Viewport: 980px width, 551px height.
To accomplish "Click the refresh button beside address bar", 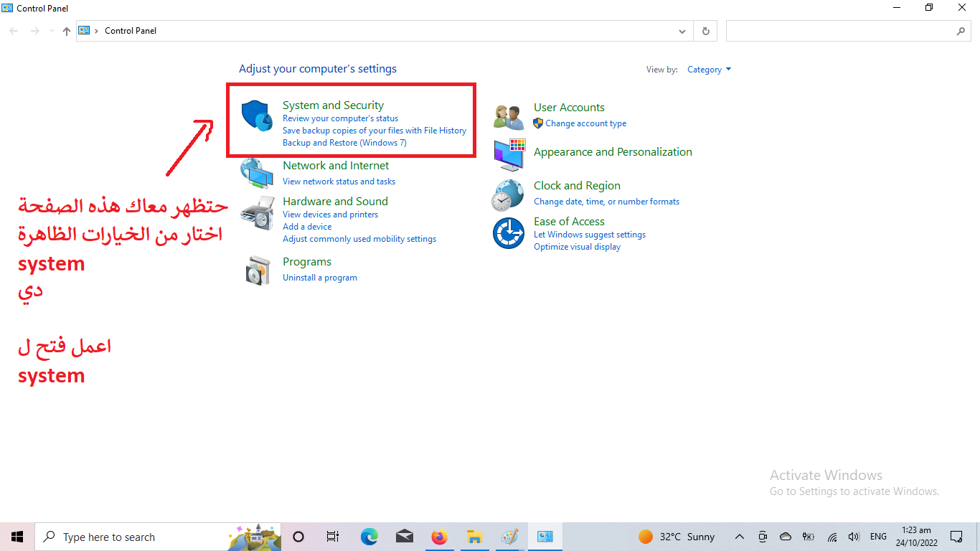I will point(706,31).
